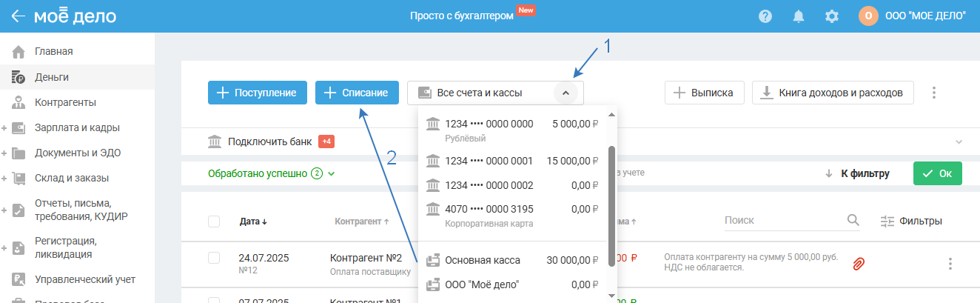This screenshot has width=980, height=303.
Task: Expand Регистрация, ликвидация section
Action: pyautogui.click(x=4, y=247)
